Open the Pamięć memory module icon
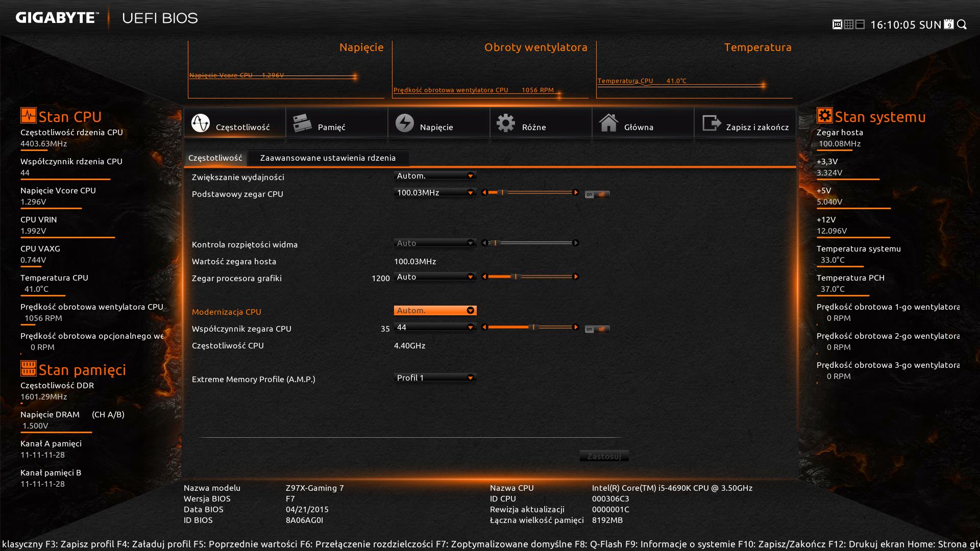This screenshot has height=551, width=980. 302,123
